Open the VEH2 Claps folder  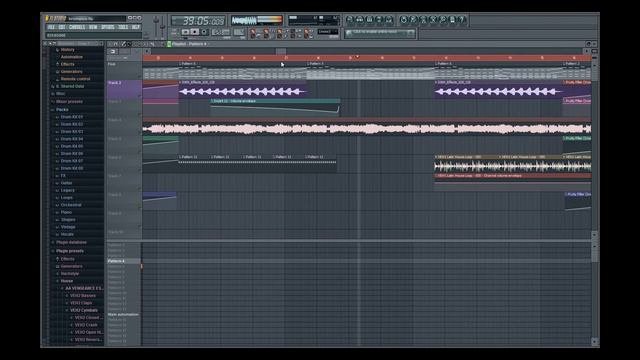(x=81, y=303)
